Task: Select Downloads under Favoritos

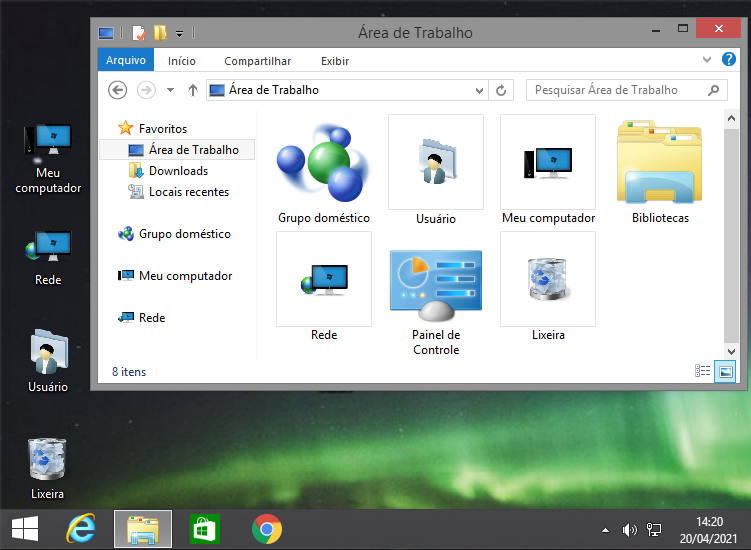Action: [x=177, y=171]
